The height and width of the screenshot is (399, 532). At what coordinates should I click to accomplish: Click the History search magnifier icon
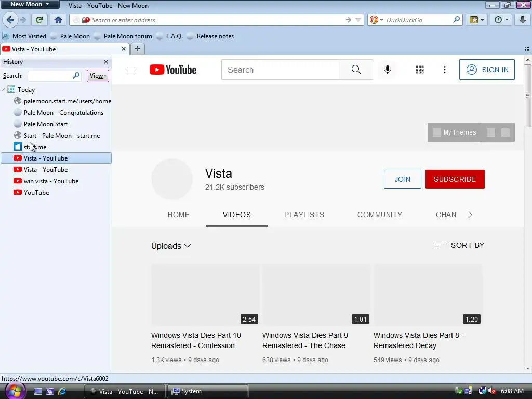click(76, 75)
